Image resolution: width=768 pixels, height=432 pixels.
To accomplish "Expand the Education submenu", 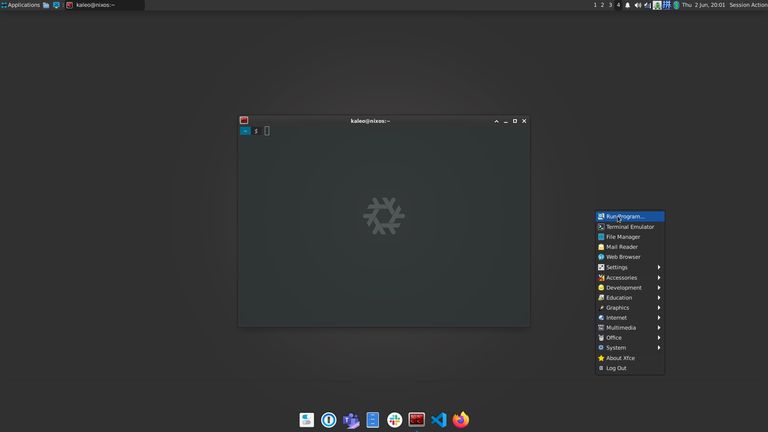I will [x=630, y=298].
